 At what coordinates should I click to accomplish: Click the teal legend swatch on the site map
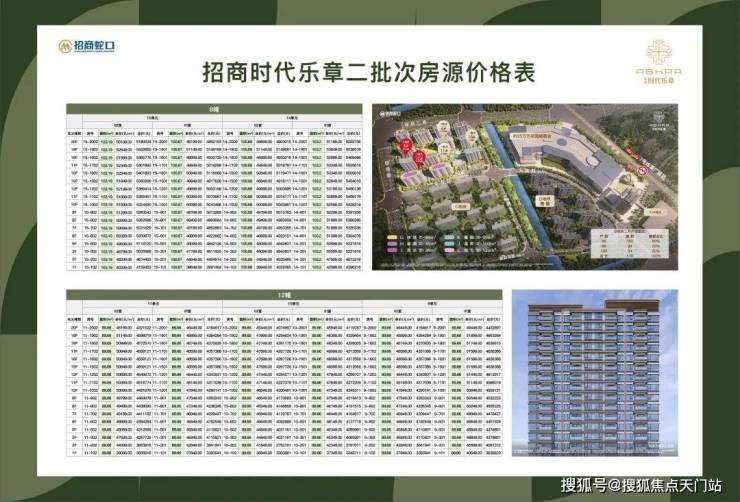coord(449,237)
